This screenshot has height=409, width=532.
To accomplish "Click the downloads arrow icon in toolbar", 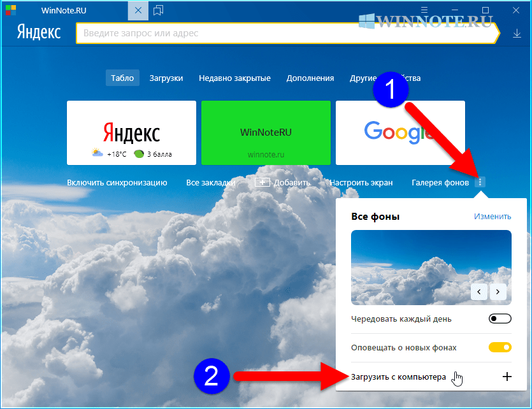I will [517, 34].
